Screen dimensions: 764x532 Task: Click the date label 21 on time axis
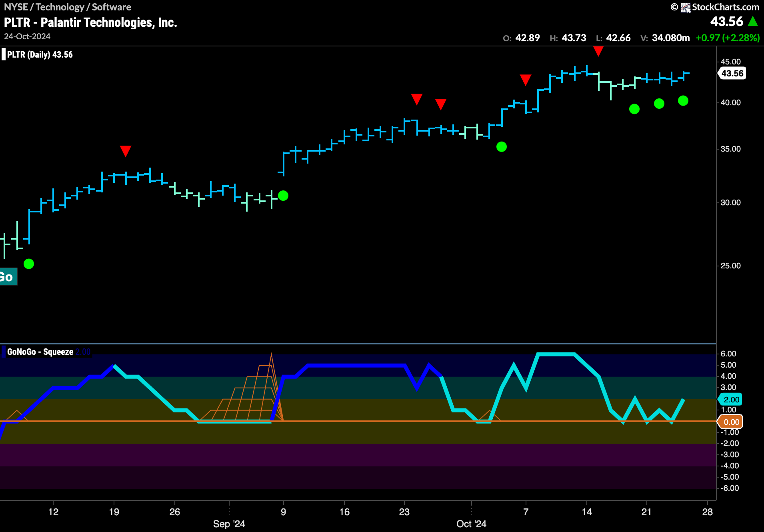click(x=646, y=512)
